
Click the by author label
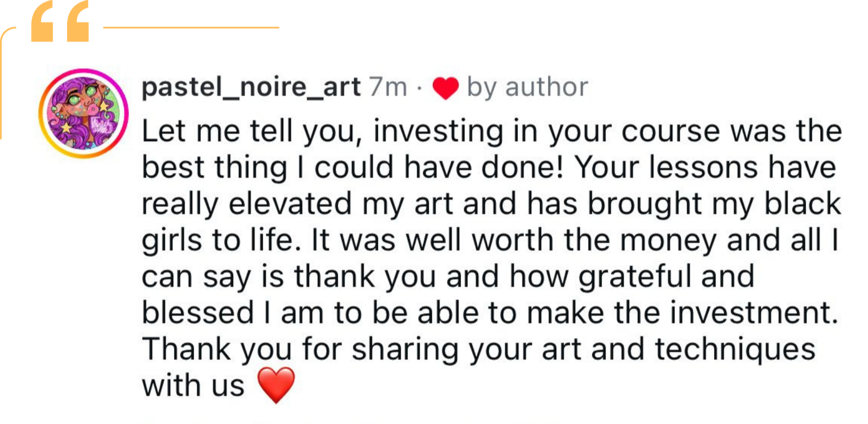pyautogui.click(x=527, y=87)
